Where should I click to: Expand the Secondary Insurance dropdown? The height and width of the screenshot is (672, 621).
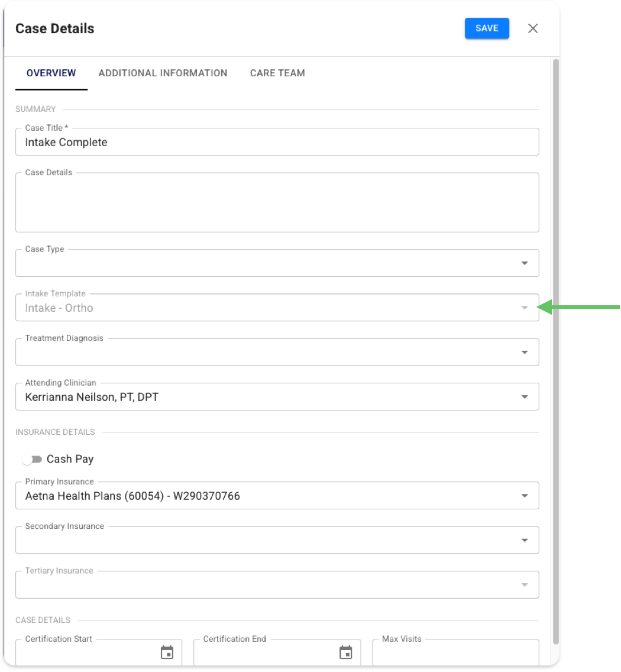(x=524, y=540)
